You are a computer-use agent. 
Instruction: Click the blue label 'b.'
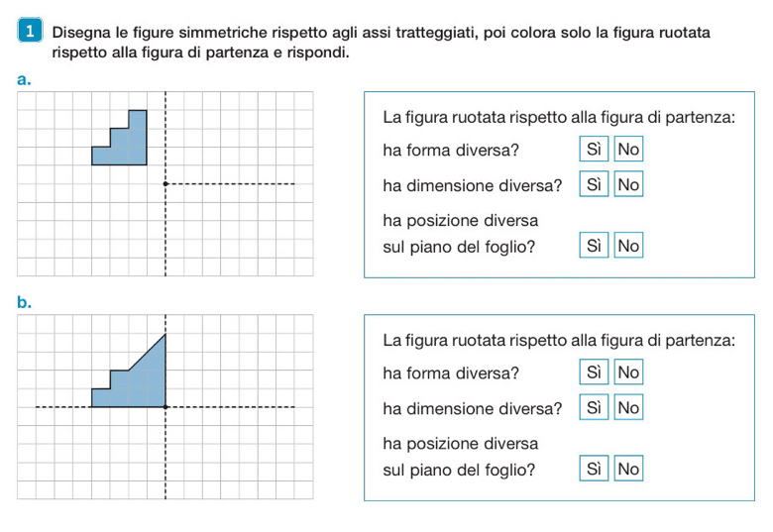point(26,302)
